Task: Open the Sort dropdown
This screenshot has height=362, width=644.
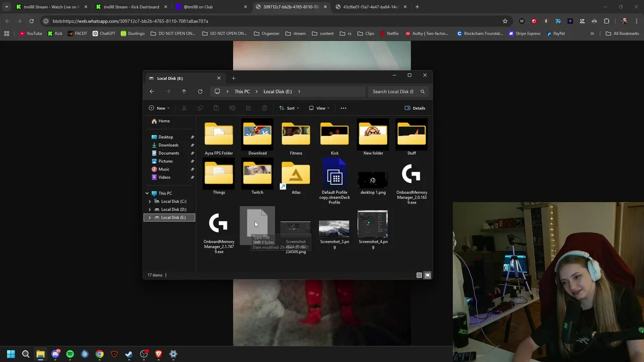Action: click(289, 108)
